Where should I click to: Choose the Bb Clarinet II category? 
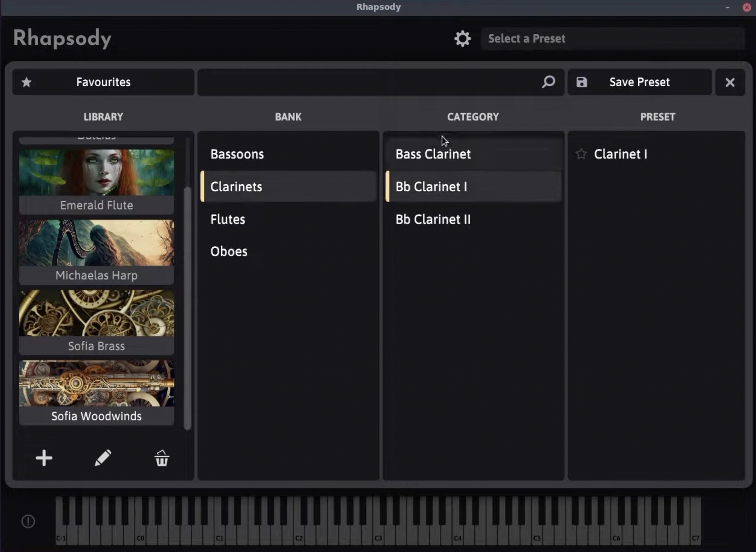[x=433, y=219]
